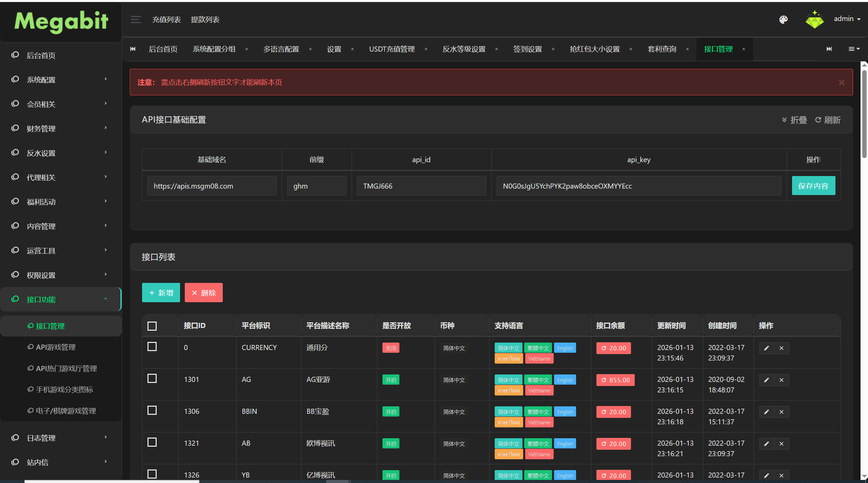
Task: Expand the 系统配置 sidebar menu
Action: click(x=60, y=80)
